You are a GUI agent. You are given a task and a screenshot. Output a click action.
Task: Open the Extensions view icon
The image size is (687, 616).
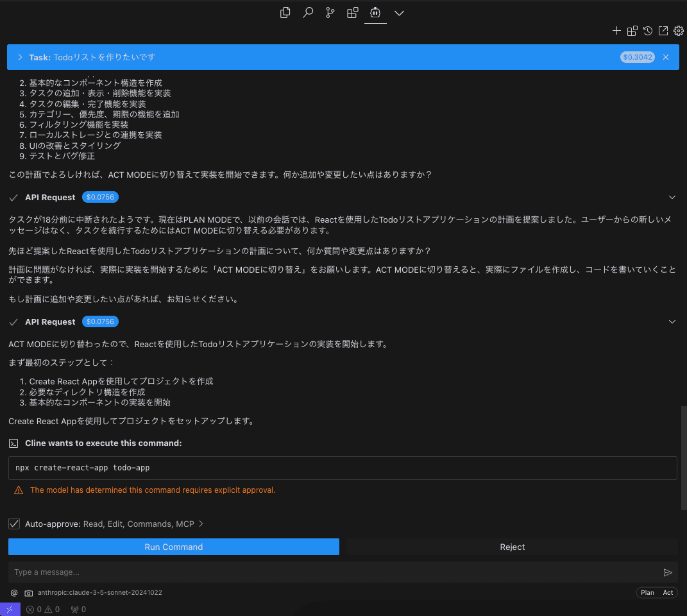point(352,12)
